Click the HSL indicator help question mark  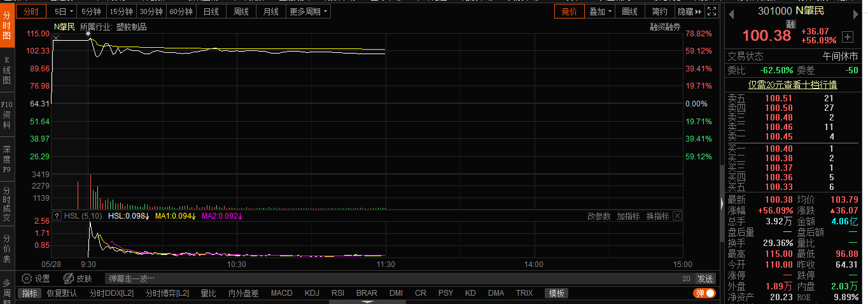57,216
